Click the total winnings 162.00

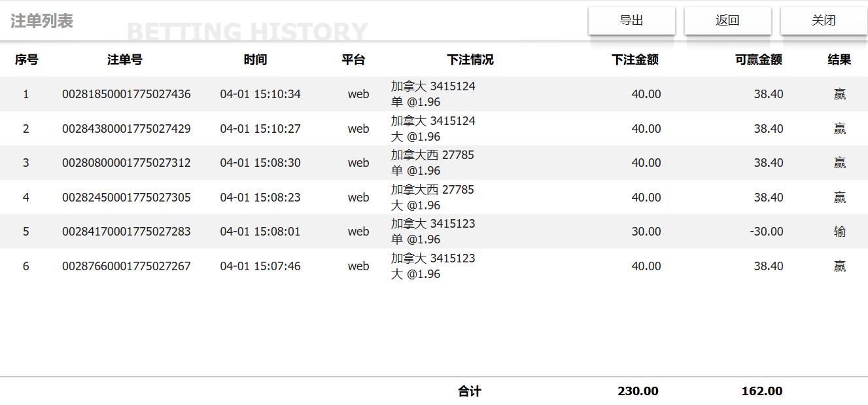click(761, 391)
